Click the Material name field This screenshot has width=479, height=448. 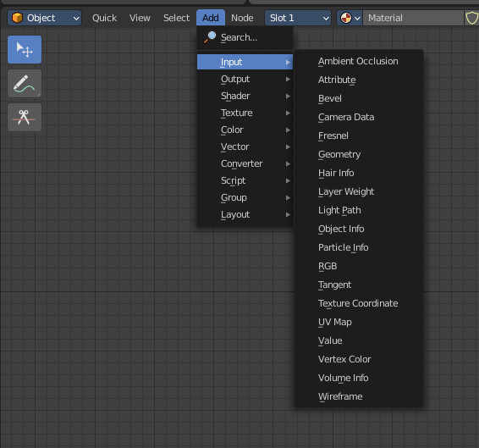(413, 18)
